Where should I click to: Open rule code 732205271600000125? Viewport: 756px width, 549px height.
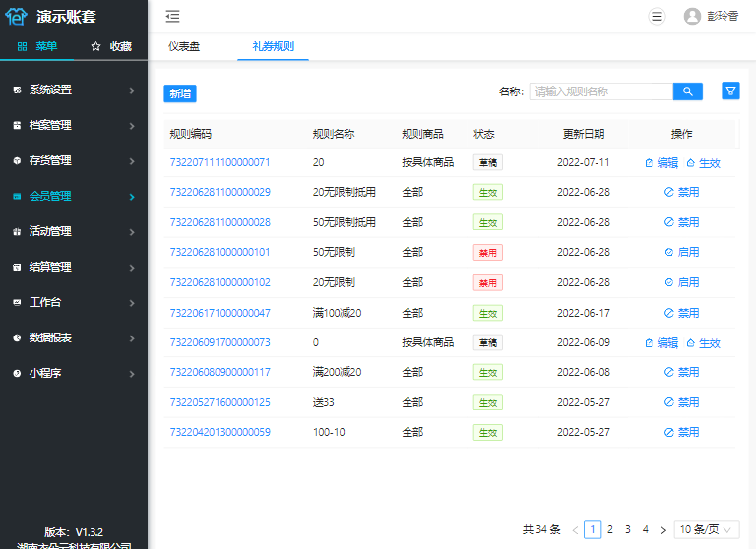[220, 402]
